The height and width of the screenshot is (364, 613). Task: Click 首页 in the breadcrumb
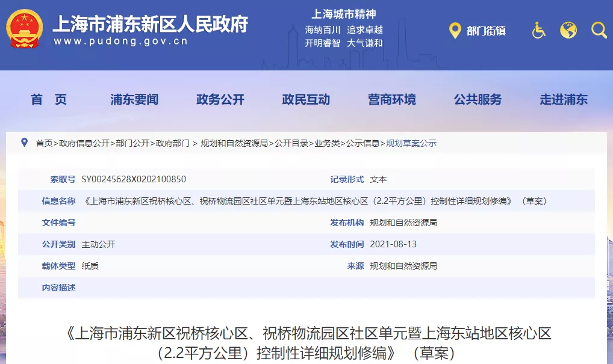[x=44, y=143]
